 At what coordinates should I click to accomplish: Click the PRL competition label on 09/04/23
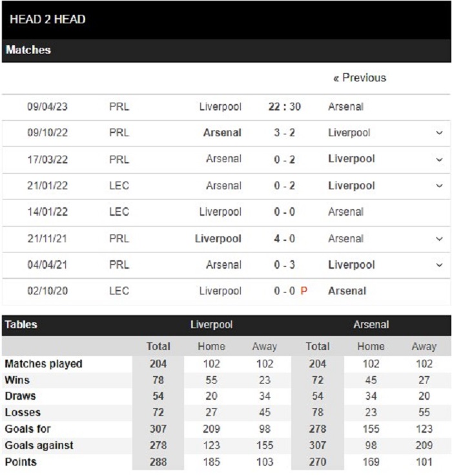(119, 107)
